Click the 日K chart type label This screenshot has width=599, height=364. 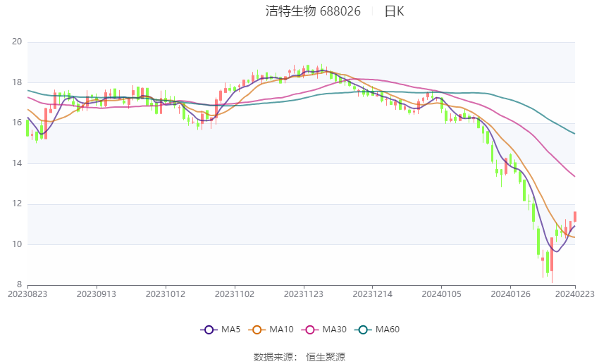[394, 11]
